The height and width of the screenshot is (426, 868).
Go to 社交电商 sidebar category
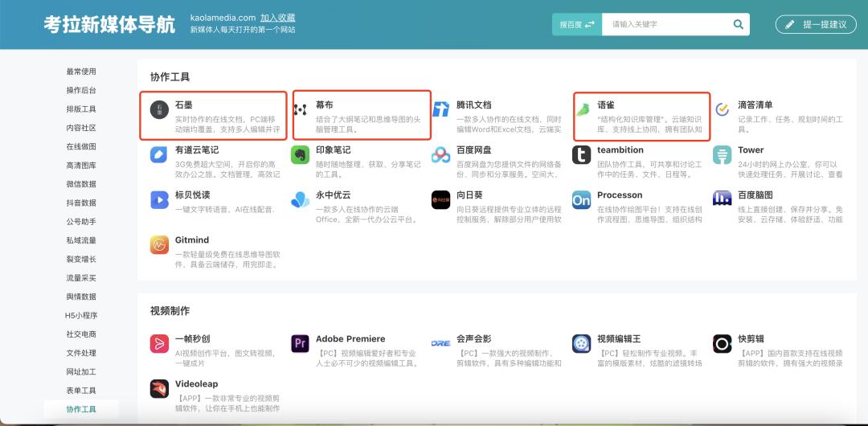coord(81,334)
